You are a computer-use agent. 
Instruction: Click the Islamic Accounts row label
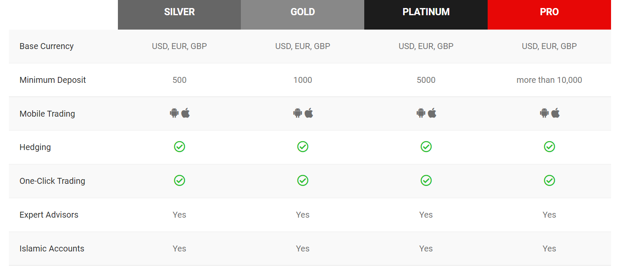point(52,248)
